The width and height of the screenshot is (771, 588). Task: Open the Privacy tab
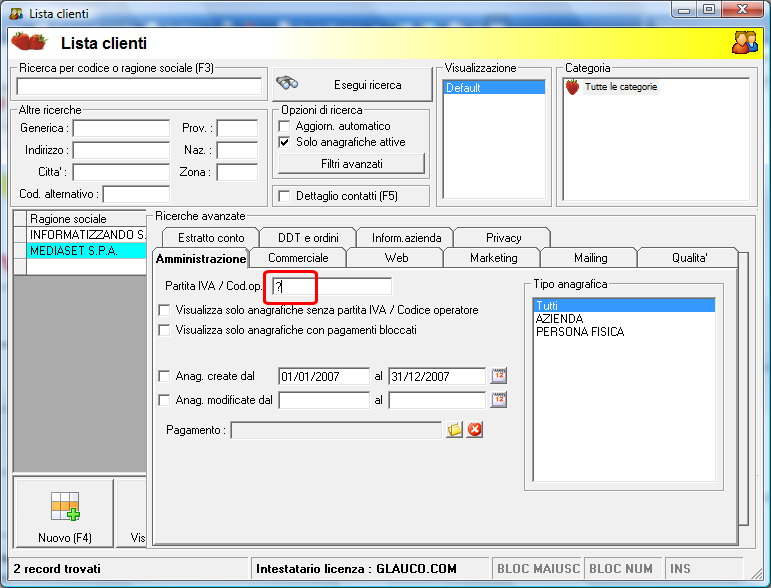pos(504,238)
